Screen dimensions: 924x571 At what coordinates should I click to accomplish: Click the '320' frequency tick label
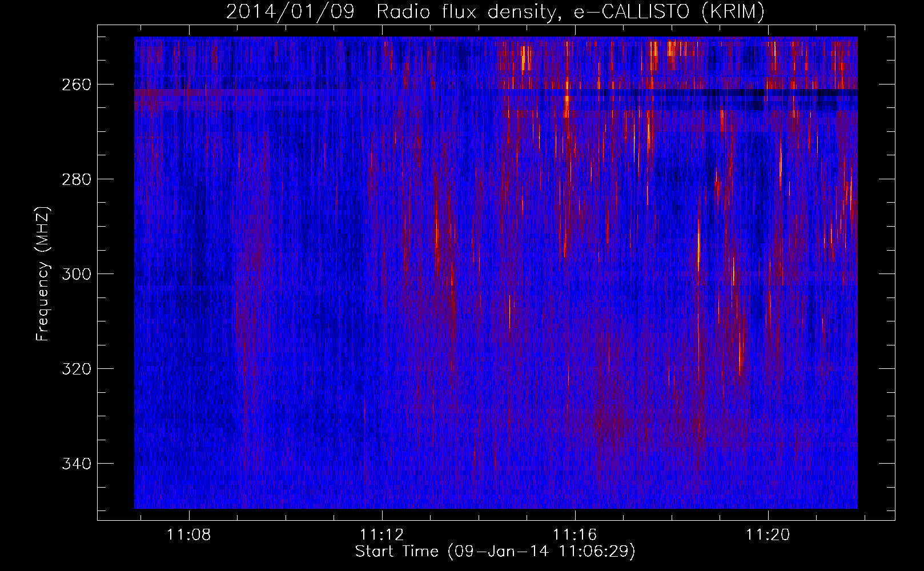point(76,369)
